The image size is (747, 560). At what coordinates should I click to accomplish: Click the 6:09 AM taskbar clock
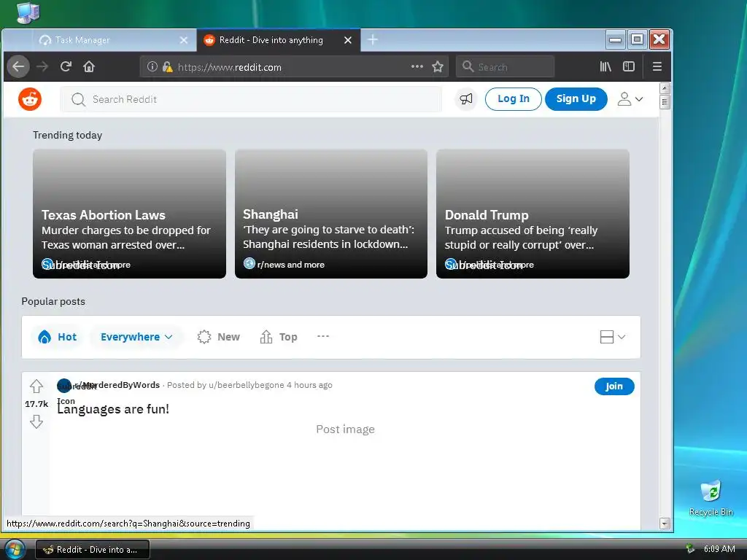click(719, 549)
